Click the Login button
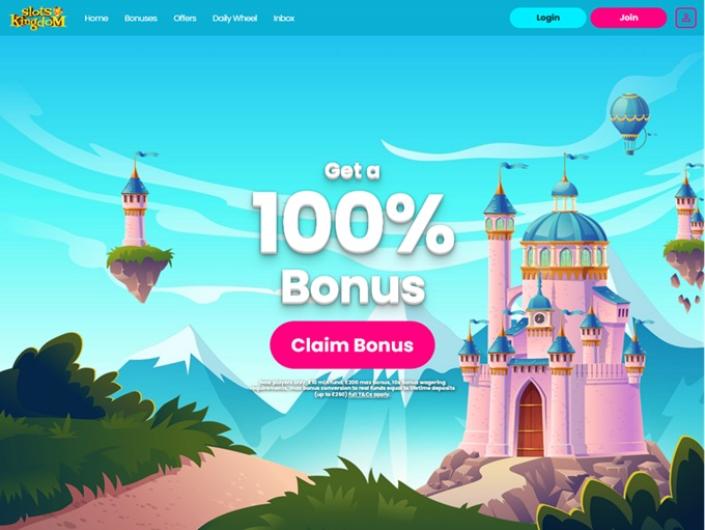Image resolution: width=705 pixels, height=530 pixels. [x=548, y=18]
